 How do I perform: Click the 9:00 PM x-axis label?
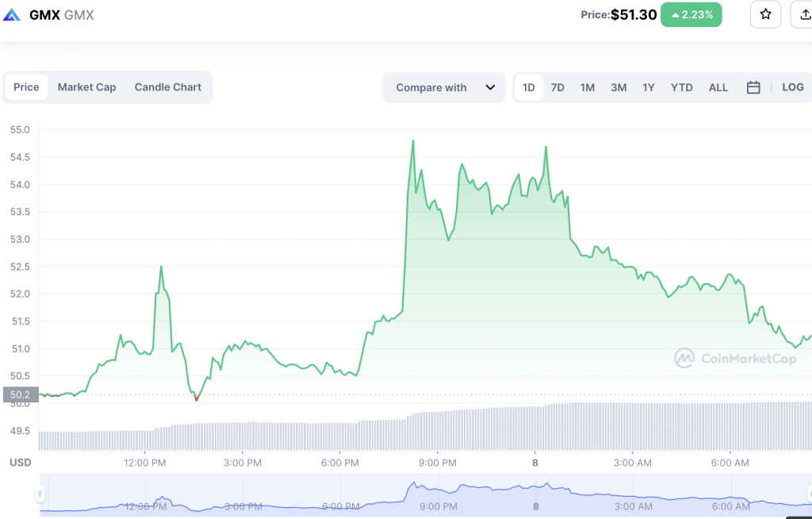[438, 463]
